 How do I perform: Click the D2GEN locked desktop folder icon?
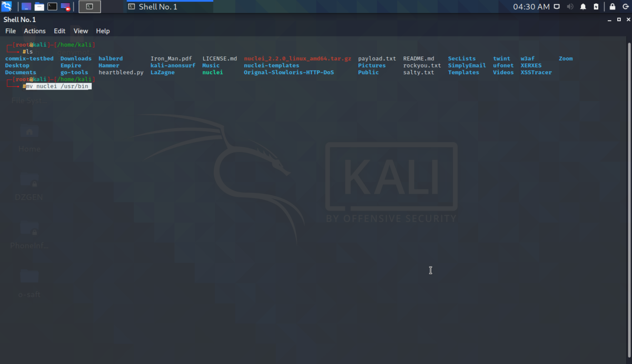[29, 187]
